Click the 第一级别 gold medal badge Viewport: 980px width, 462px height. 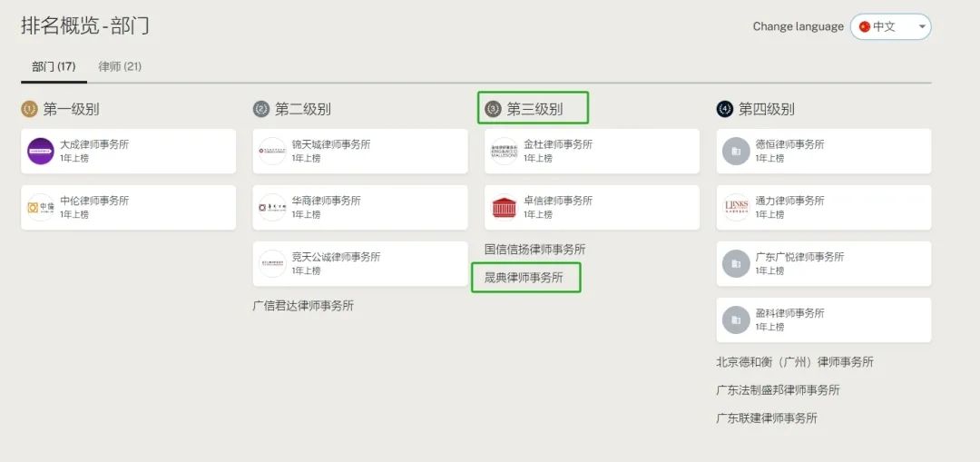tap(29, 109)
